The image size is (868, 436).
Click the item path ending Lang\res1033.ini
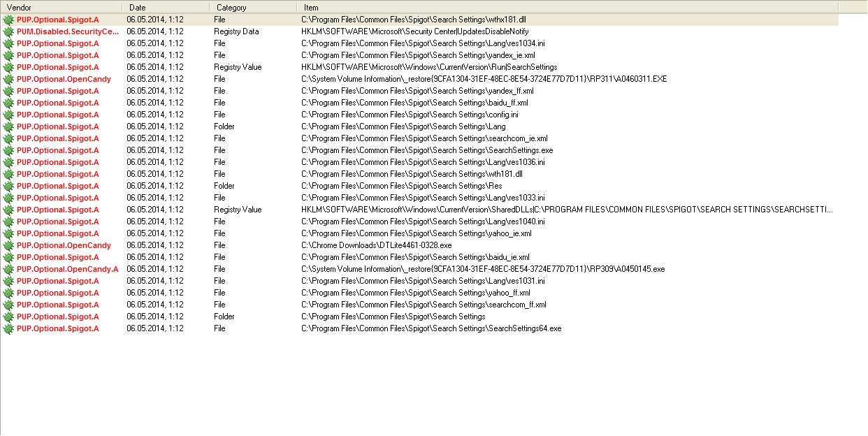pos(423,198)
